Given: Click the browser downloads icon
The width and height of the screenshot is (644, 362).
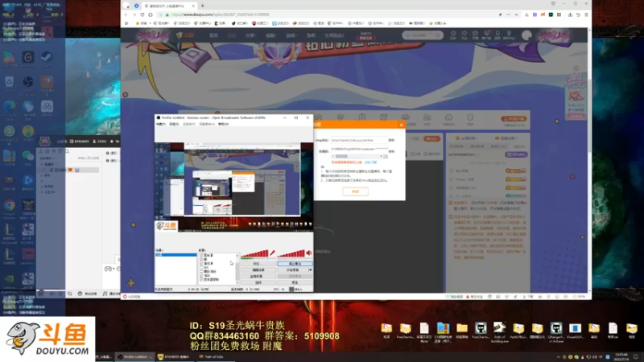Looking at the screenshot, I should tap(570, 14).
